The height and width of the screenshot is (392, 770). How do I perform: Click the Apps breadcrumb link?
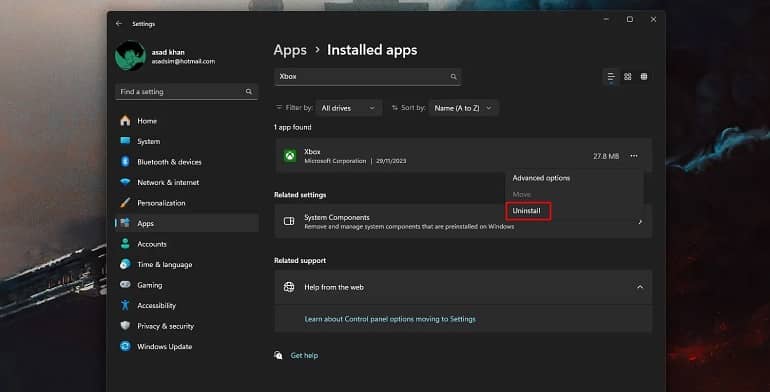click(x=290, y=50)
